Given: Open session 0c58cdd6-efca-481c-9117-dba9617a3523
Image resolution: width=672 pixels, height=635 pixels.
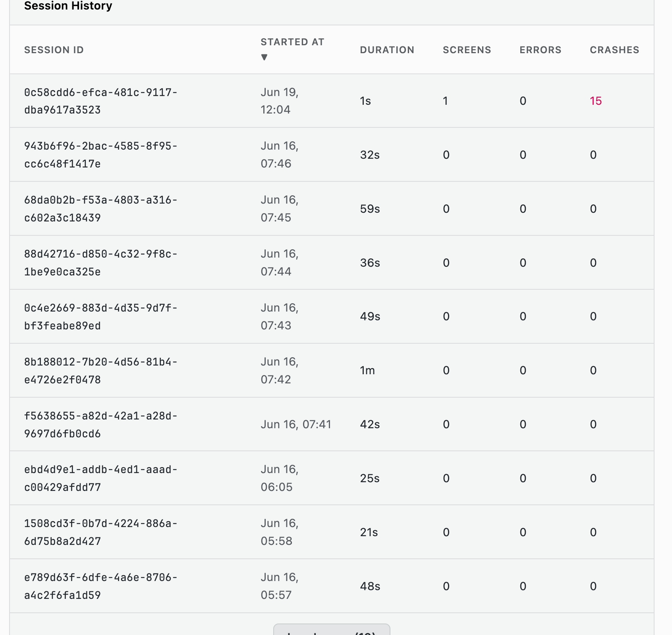Looking at the screenshot, I should tap(101, 101).
